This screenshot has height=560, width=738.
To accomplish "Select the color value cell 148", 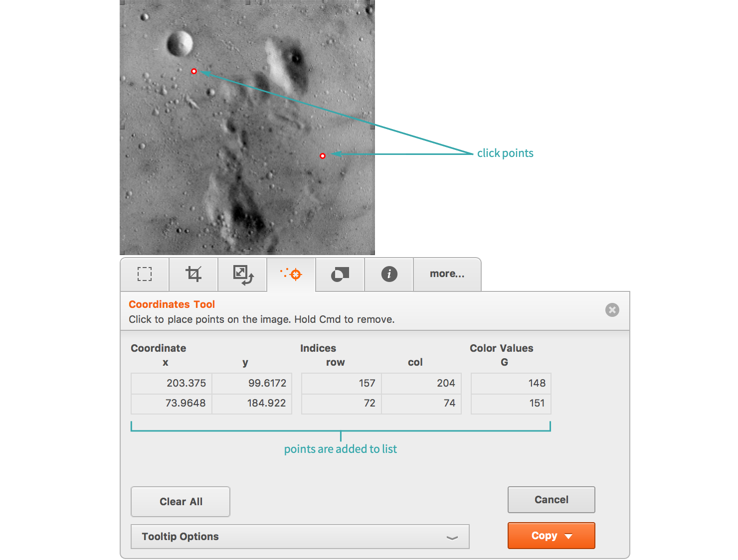I will [x=511, y=383].
